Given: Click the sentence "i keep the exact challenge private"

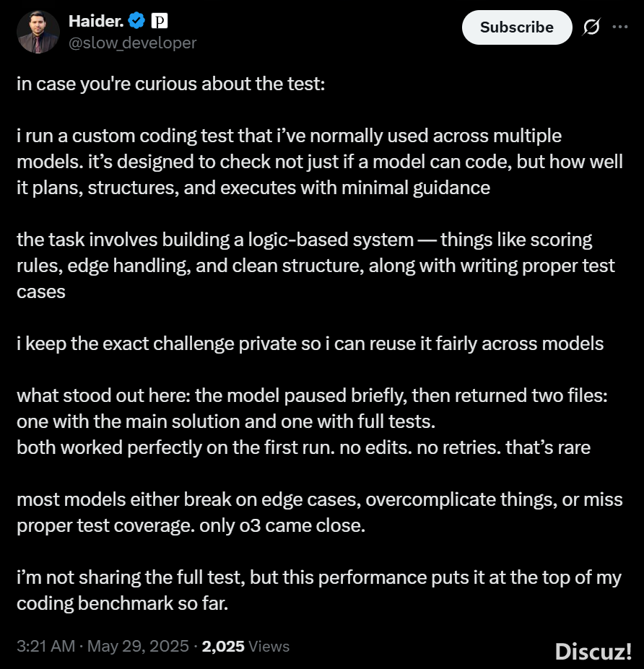Looking at the screenshot, I should (x=310, y=344).
